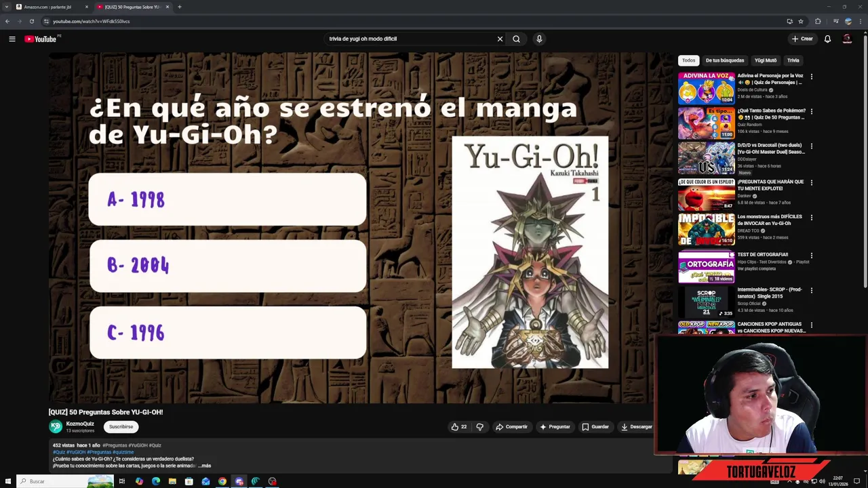The width and height of the screenshot is (868, 488).
Task: Open YouTube notifications bell
Action: point(827,39)
